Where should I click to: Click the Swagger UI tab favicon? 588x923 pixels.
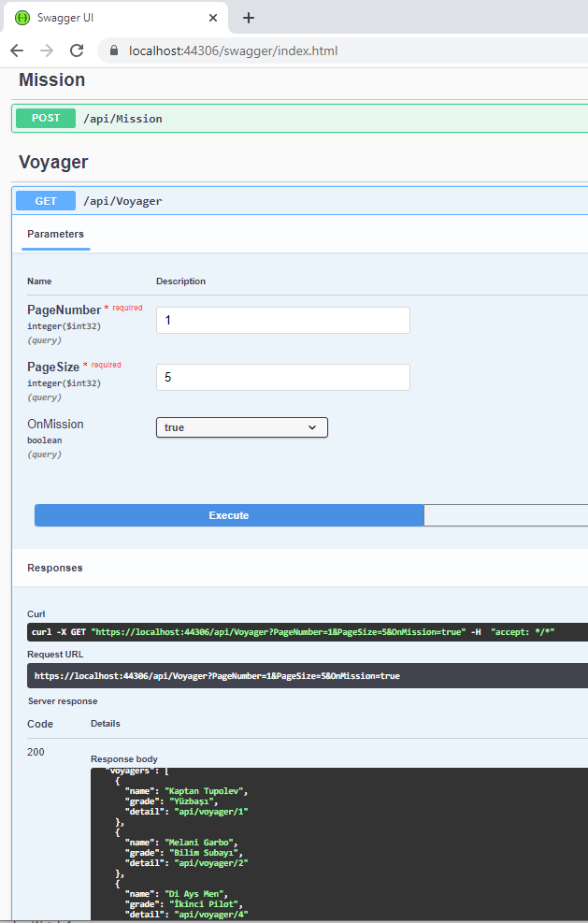22,18
